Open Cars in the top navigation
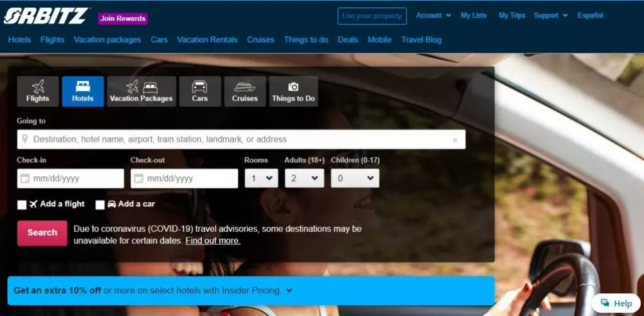This screenshot has width=644, height=316. click(x=159, y=40)
